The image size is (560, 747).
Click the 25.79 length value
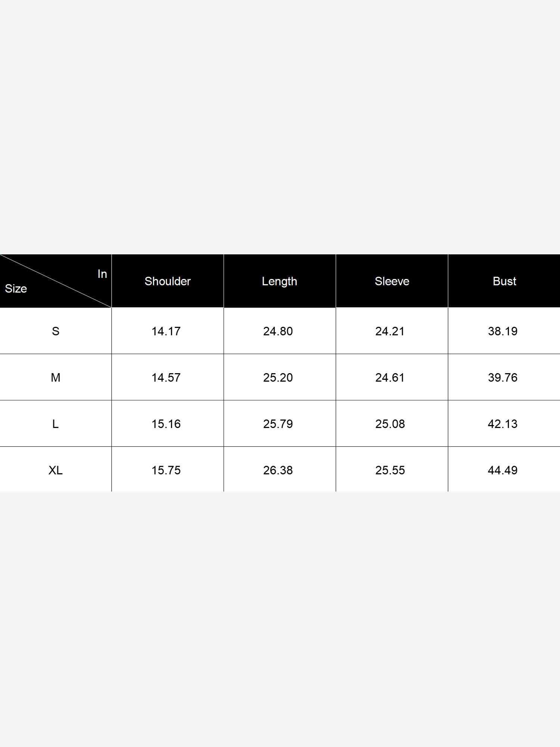(278, 424)
